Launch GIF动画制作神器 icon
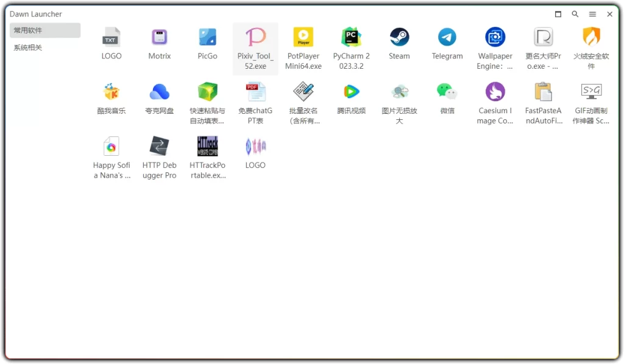 click(x=591, y=92)
